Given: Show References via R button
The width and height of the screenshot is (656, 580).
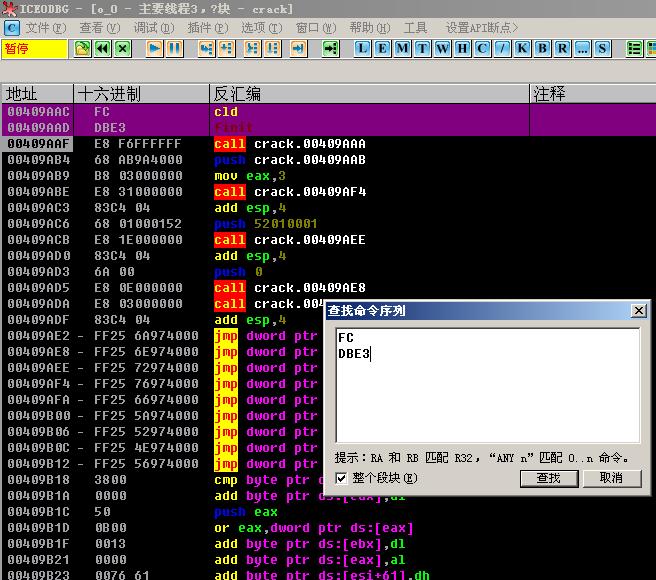Looking at the screenshot, I should point(562,49).
